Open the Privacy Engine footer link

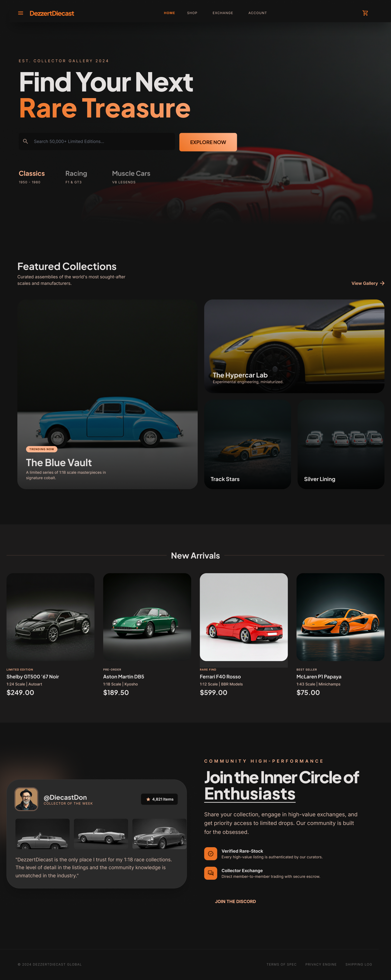pos(321,964)
